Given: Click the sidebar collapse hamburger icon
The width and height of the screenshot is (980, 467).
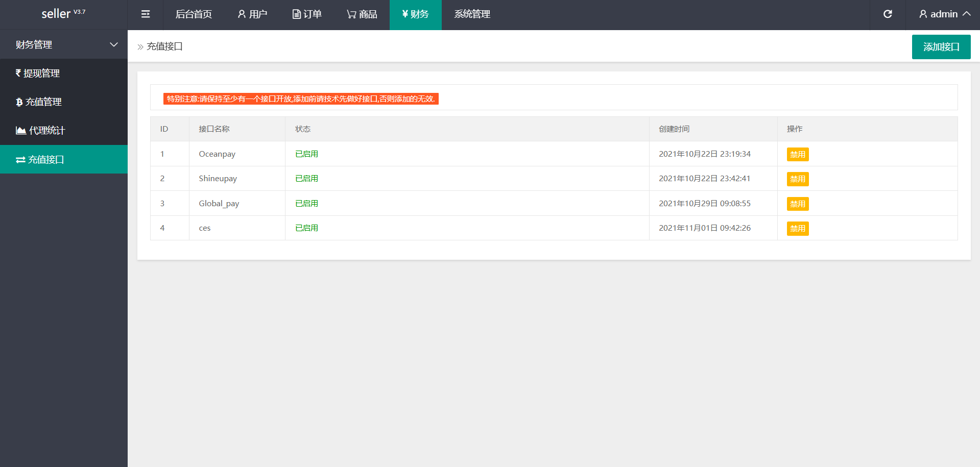Looking at the screenshot, I should coord(146,14).
